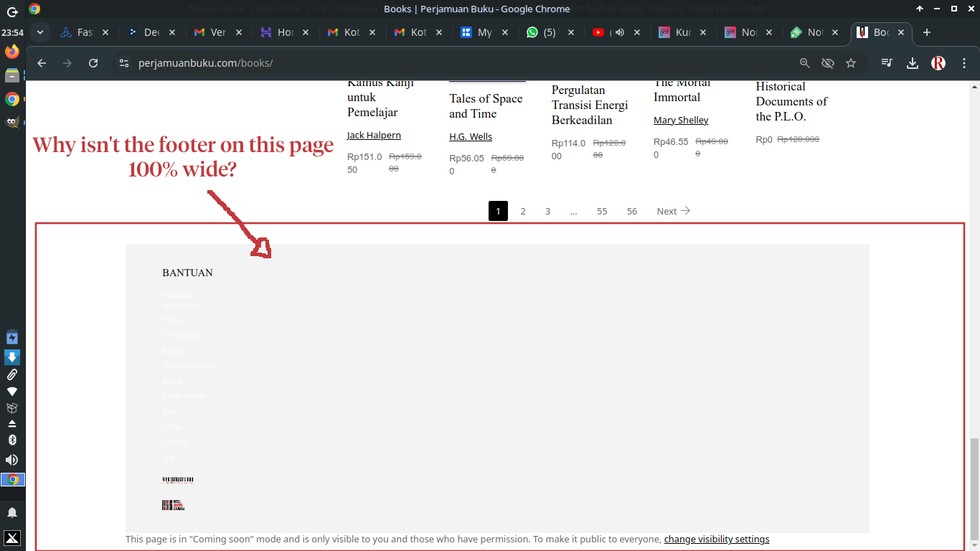Toggle Bluetooth from the side panel

tap(12, 440)
